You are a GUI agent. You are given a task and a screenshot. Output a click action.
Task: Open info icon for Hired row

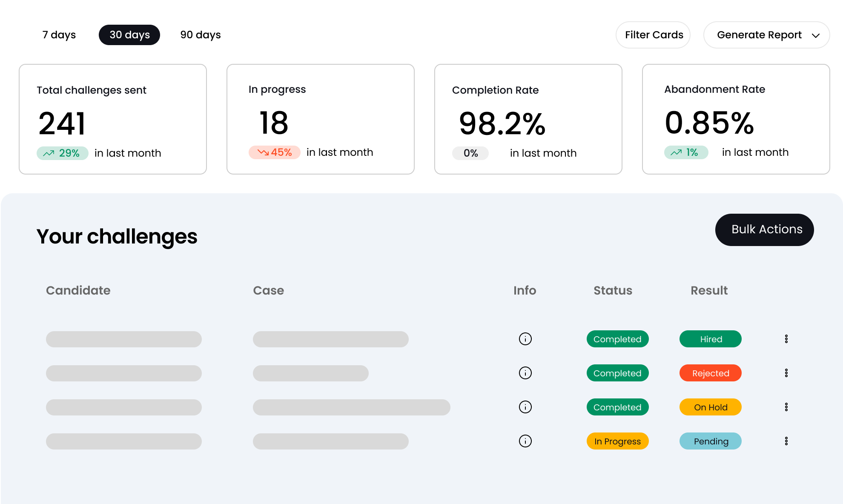(x=525, y=339)
